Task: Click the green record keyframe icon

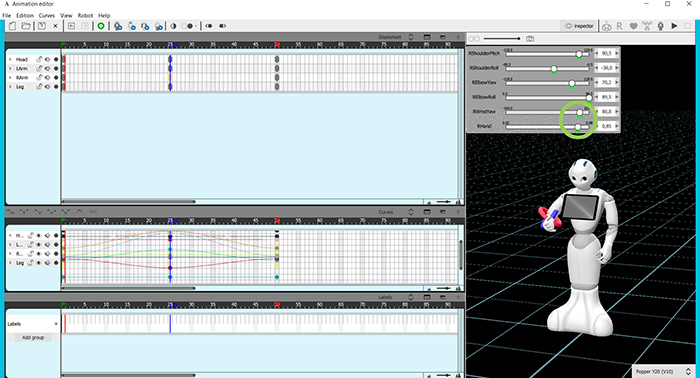Action: [x=101, y=26]
